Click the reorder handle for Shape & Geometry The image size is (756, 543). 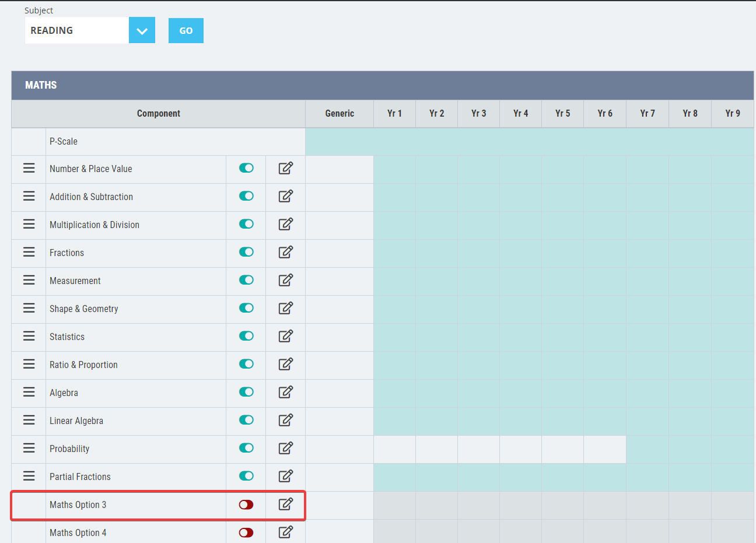29,308
